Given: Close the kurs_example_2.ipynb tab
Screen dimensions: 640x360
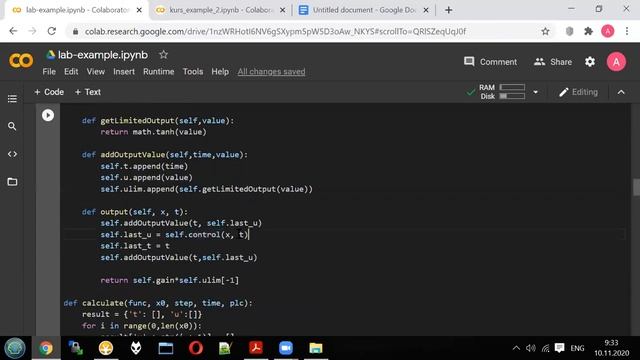Looking at the screenshot, I should (x=282, y=10).
